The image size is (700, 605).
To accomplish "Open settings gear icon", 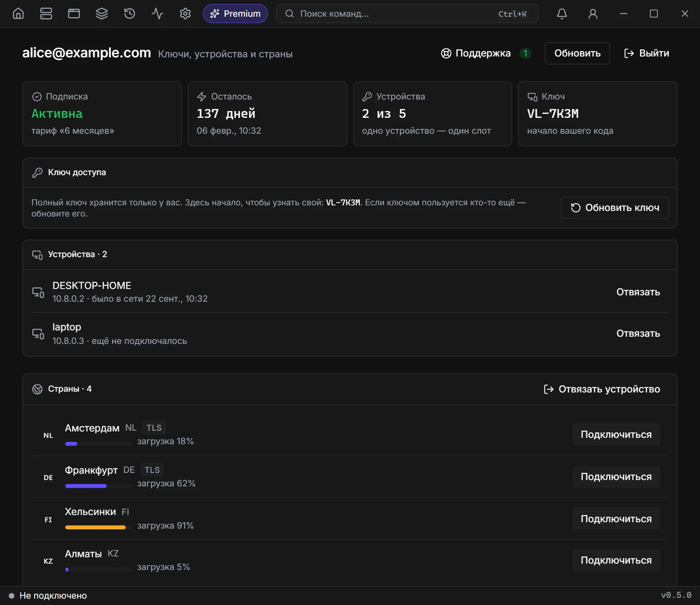I will (x=185, y=14).
